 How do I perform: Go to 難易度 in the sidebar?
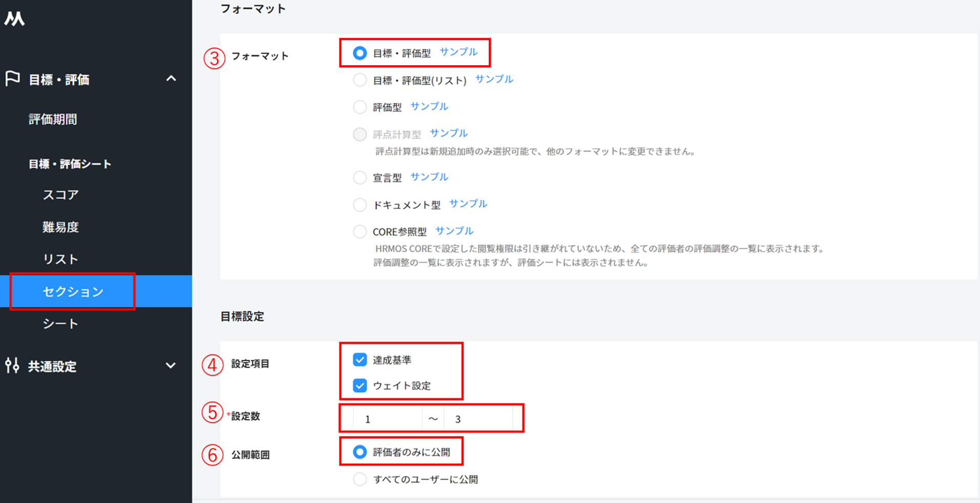pos(61,227)
